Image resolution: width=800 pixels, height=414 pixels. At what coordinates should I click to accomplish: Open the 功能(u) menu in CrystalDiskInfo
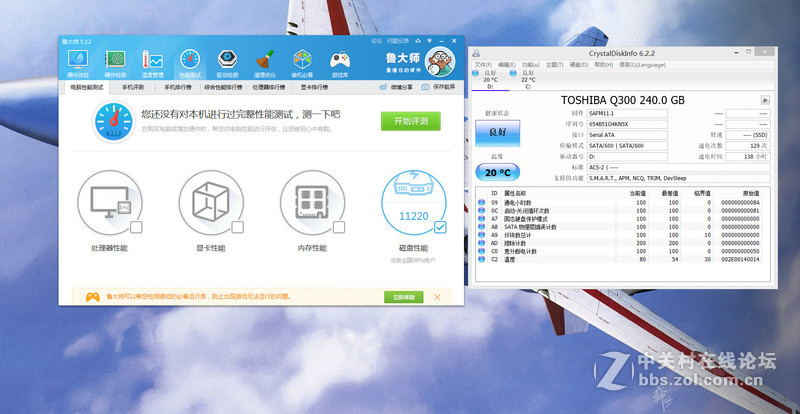click(x=531, y=65)
